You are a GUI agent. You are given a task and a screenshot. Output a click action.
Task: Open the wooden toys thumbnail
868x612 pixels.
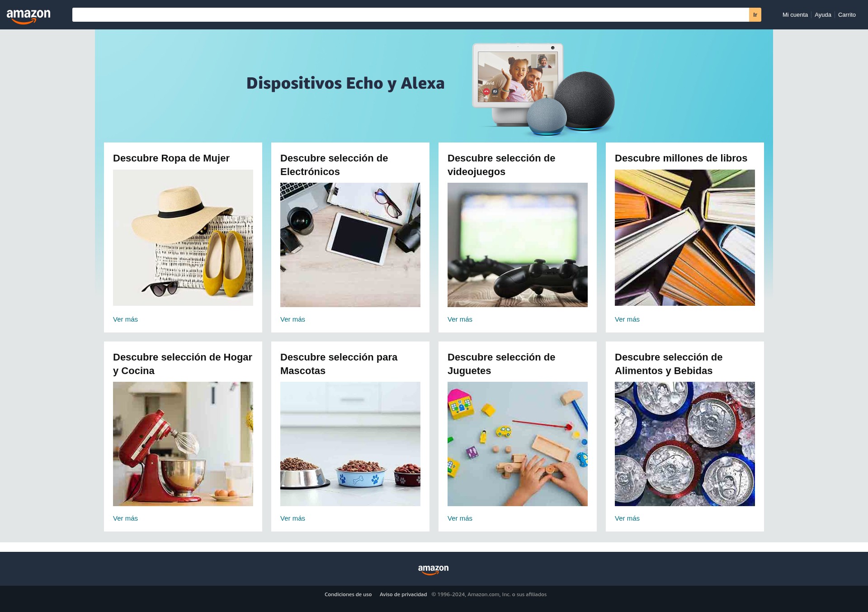[x=518, y=444]
